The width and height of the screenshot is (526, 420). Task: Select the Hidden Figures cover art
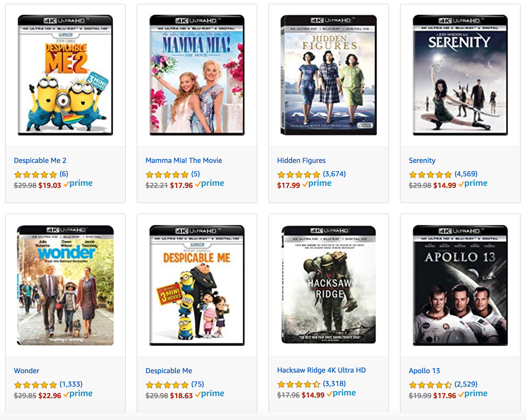328,75
